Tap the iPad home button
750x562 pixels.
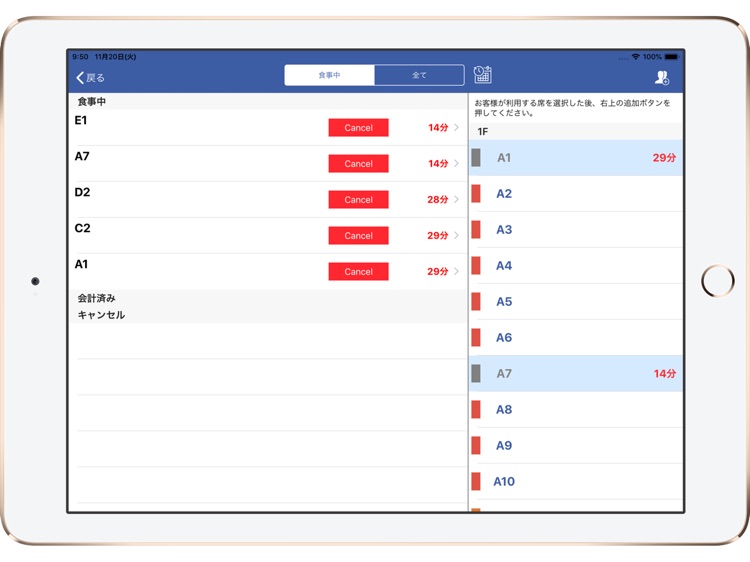(x=717, y=281)
